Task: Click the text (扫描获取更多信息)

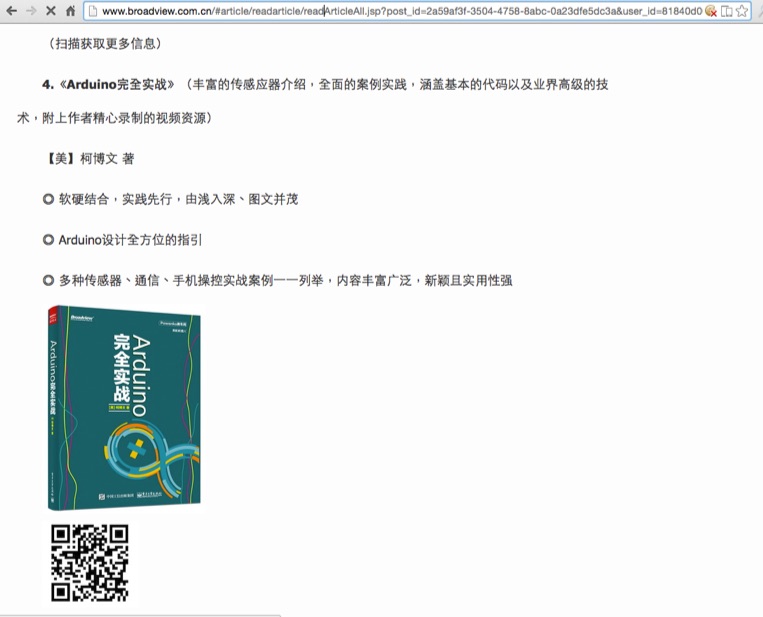Action: (105, 44)
